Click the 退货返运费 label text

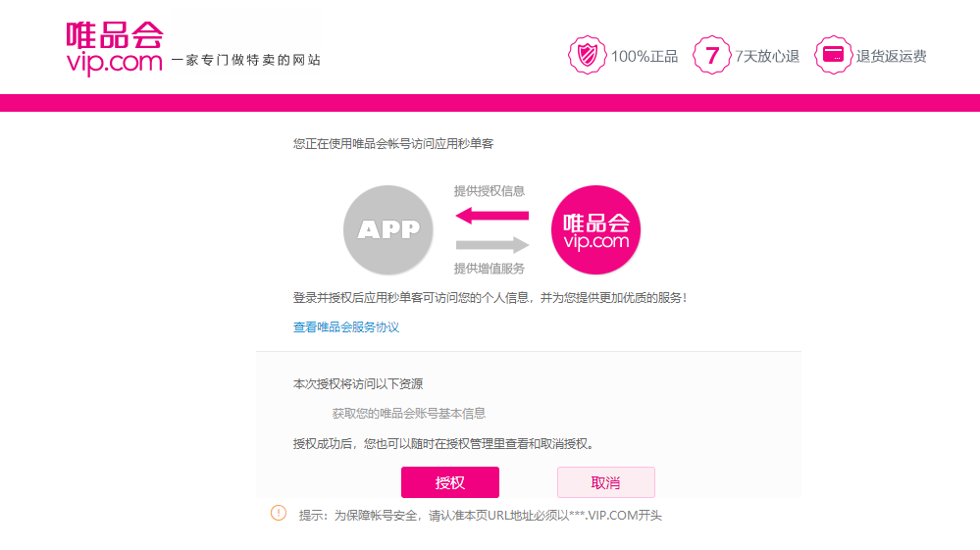(892, 57)
